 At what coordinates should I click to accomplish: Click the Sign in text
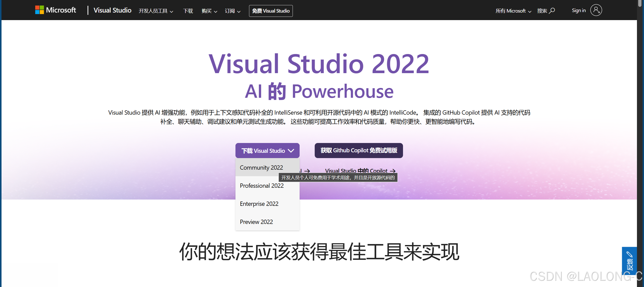(579, 11)
